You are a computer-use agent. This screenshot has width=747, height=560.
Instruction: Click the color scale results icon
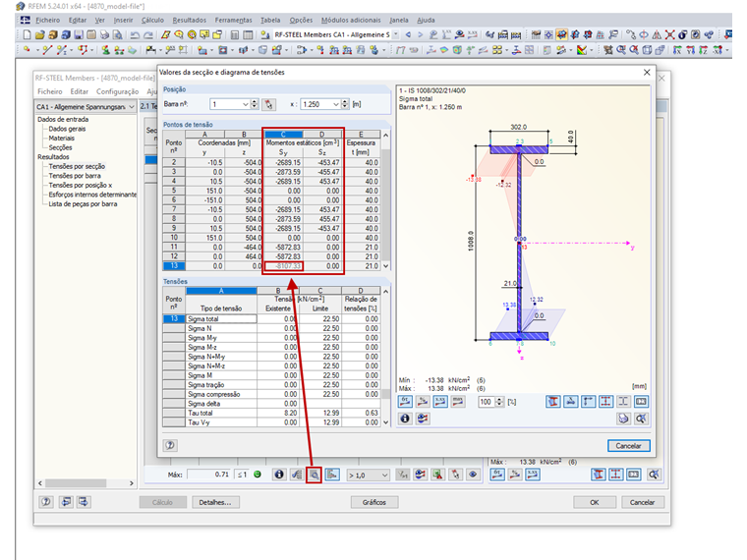[x=582, y=50]
